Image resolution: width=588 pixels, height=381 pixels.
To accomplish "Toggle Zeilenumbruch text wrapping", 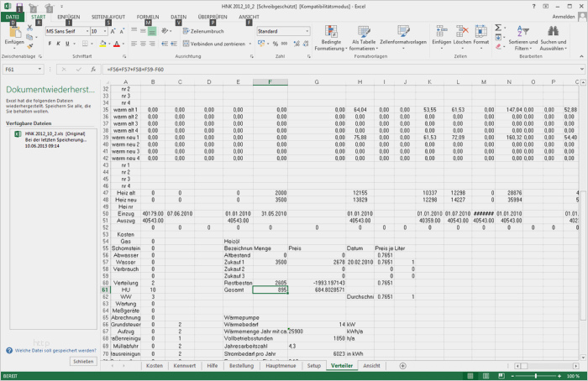I will click(203, 31).
